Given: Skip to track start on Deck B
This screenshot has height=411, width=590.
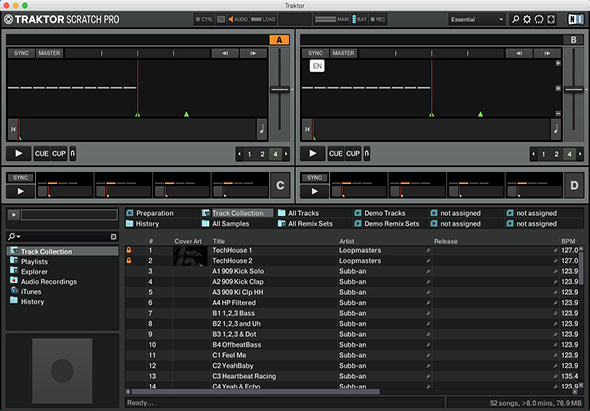Looking at the screenshot, I should tap(307, 129).
